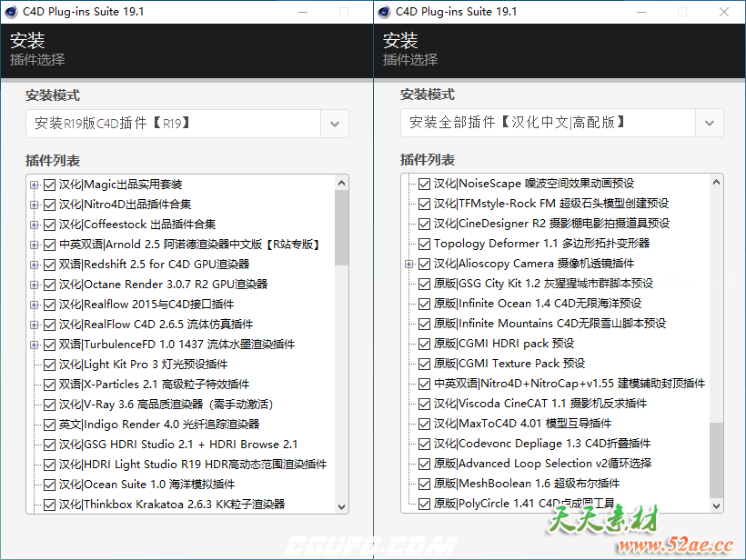Image resolution: width=746 pixels, height=560 pixels.
Task: Expand the RealFlow C4D 2.6.5 node
Action: pos(35,325)
